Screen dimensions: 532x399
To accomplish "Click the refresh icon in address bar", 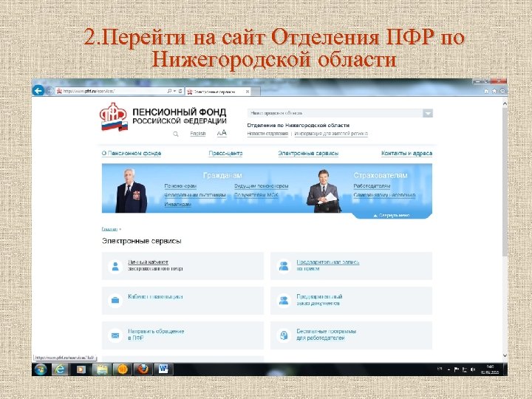I will [180, 91].
